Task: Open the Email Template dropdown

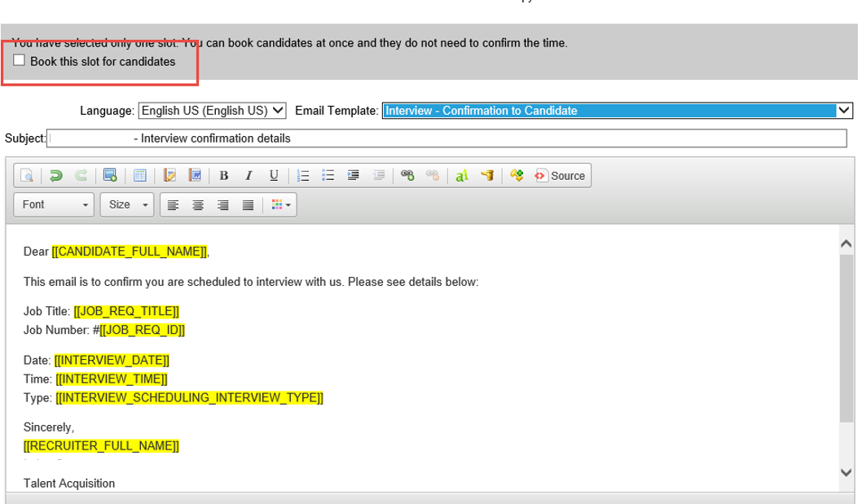Action: click(x=618, y=111)
